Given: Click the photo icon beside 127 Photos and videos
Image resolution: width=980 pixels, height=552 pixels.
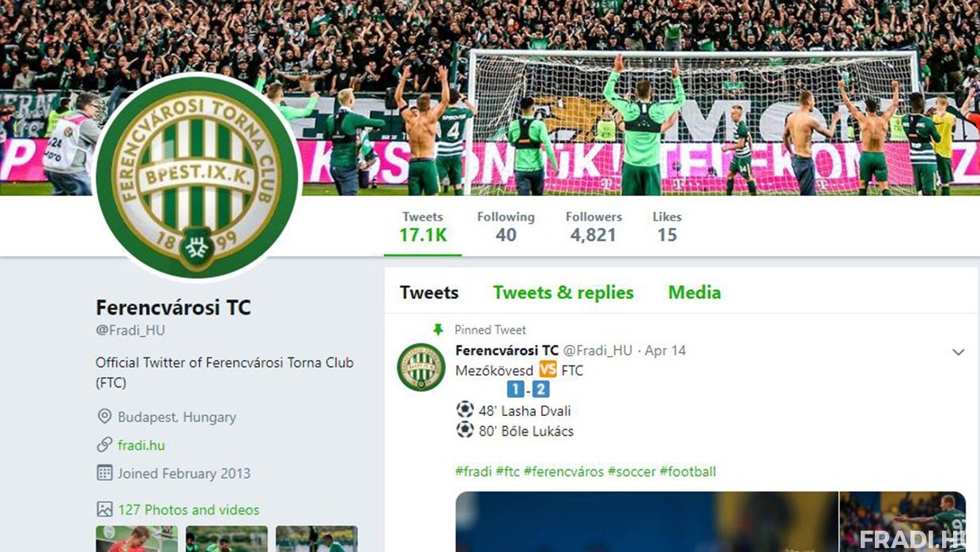Looking at the screenshot, I should coord(104,509).
